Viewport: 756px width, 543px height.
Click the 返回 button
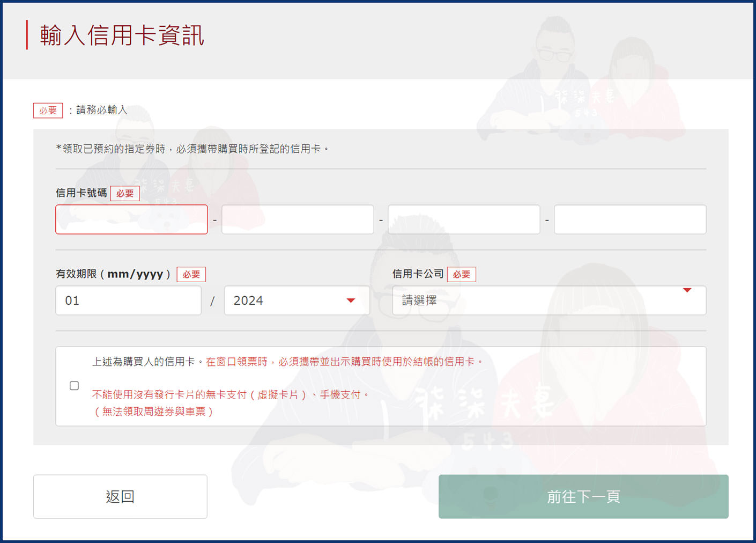coord(120,496)
